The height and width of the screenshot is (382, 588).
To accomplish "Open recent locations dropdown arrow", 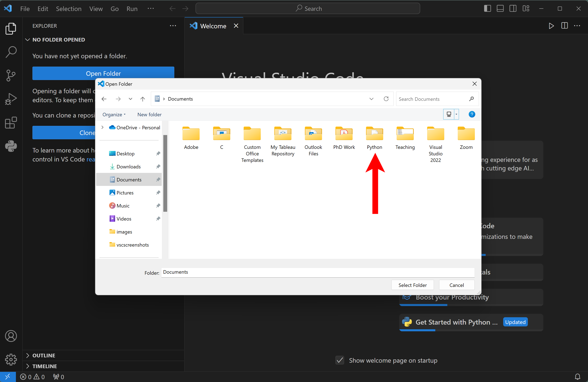I will click(x=130, y=99).
